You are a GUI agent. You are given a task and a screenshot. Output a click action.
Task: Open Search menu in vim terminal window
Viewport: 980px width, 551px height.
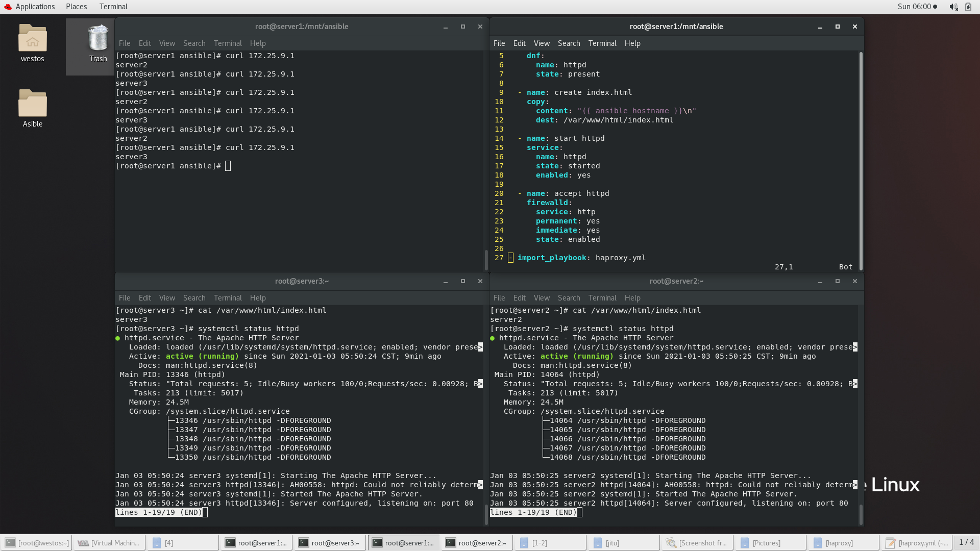[569, 43]
